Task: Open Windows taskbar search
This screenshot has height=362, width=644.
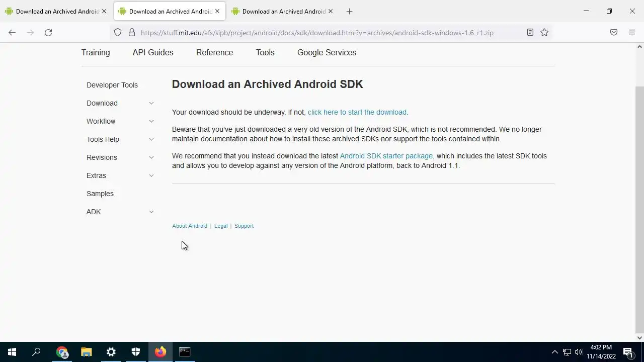Action: [36, 352]
